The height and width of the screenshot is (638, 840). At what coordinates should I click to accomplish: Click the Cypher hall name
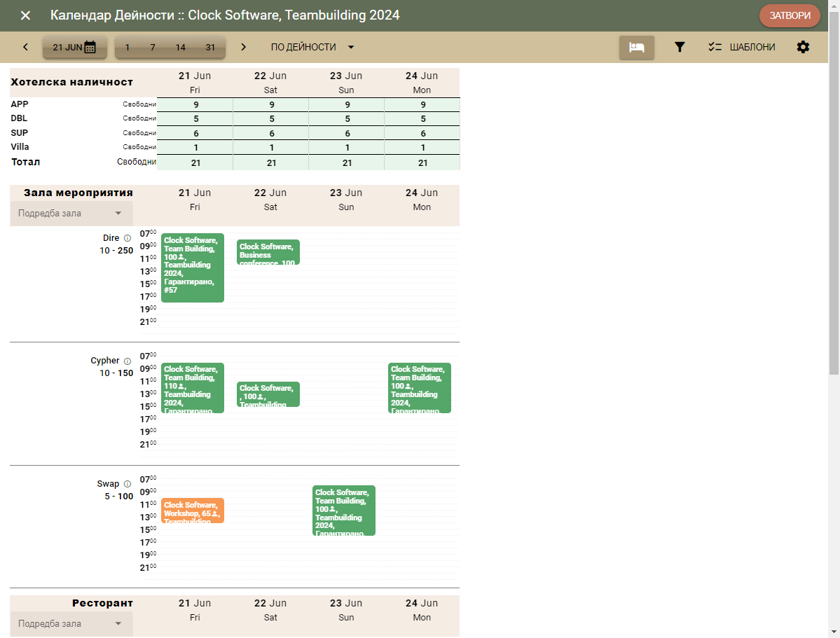[x=105, y=361]
